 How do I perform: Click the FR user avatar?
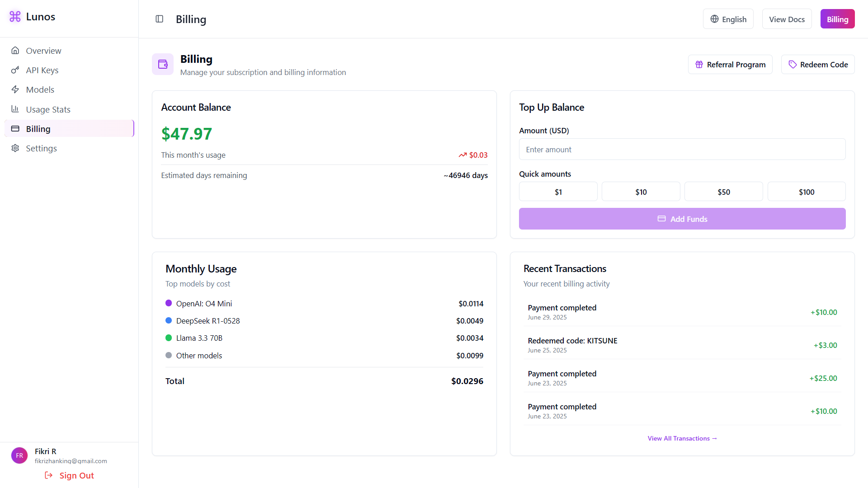click(x=19, y=455)
